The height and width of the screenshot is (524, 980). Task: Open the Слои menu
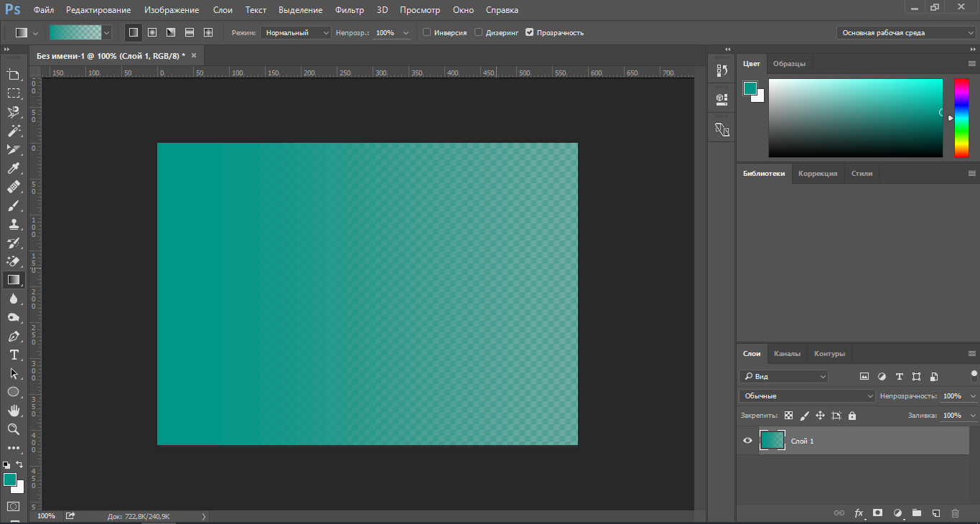click(223, 10)
